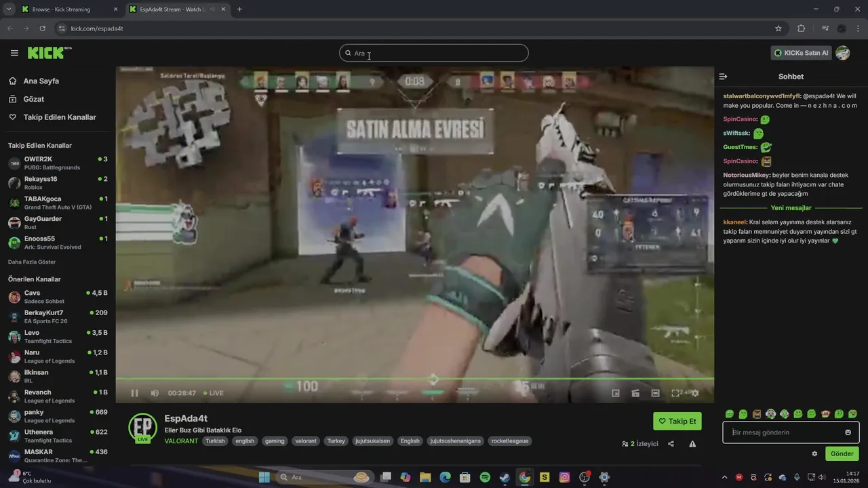
Task: Open EspAda4t channel avatar
Action: (143, 428)
